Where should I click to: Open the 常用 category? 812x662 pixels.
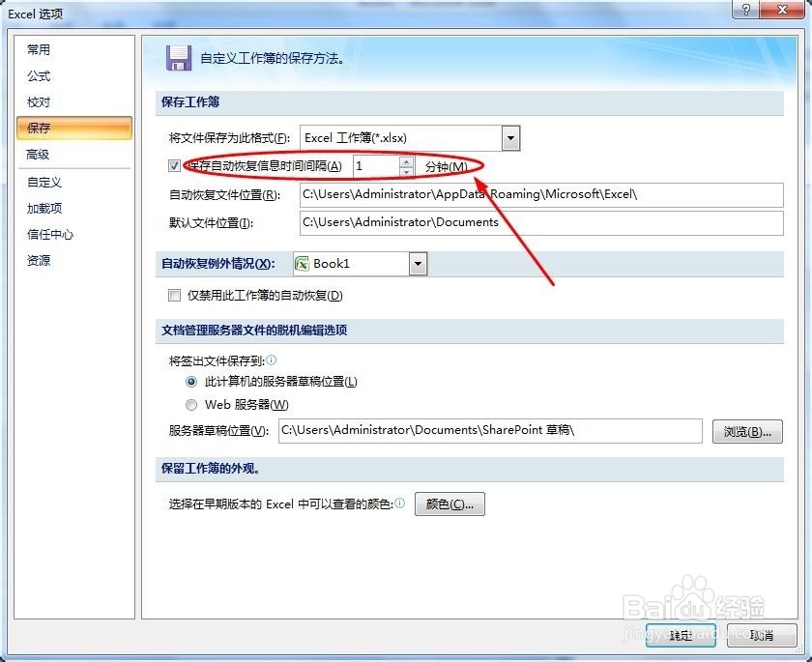39,49
